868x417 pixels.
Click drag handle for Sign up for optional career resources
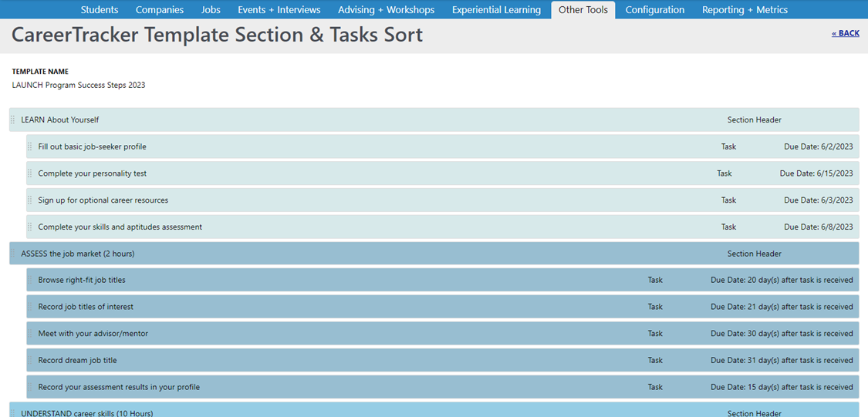[x=30, y=200]
